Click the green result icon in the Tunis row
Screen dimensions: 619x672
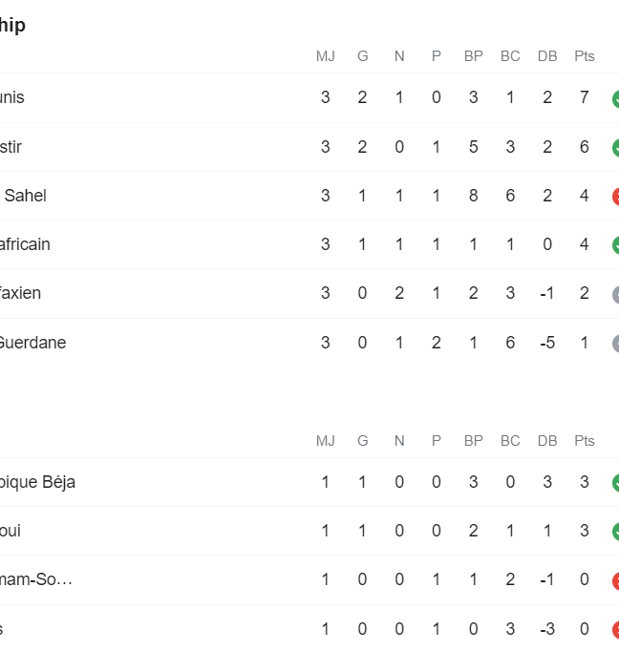click(615, 98)
